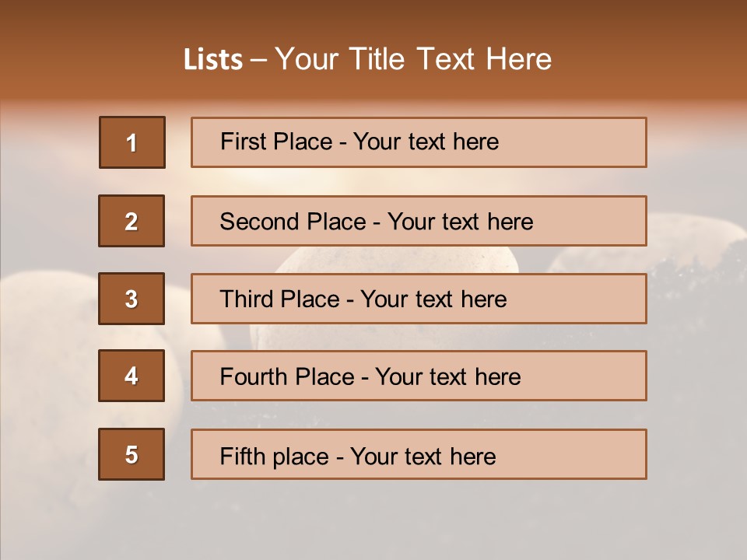Select the number 4 box
The image size is (747, 560).
tap(132, 376)
